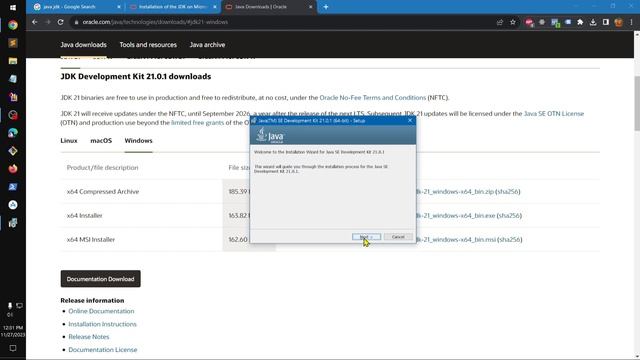Select the Linux downloads tab
The width and height of the screenshot is (640, 360).
tap(69, 140)
